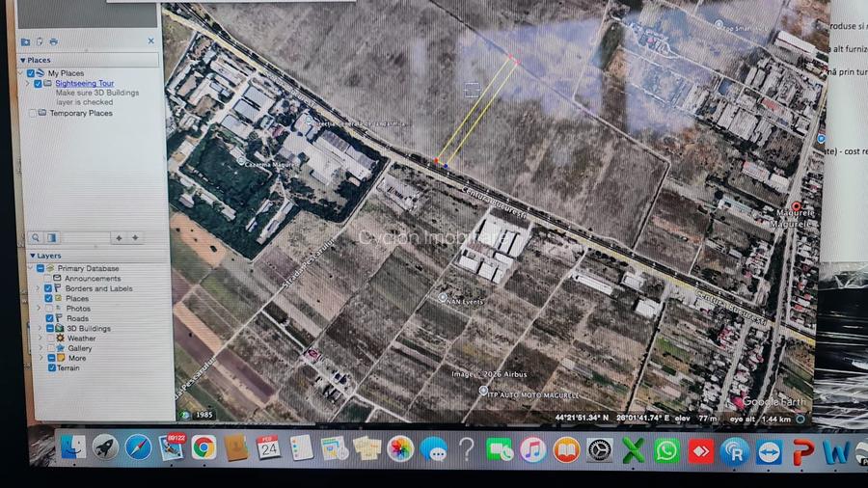This screenshot has width=868, height=488.
Task: Click the move-up arrow in Places toolbar
Action: [x=120, y=237]
